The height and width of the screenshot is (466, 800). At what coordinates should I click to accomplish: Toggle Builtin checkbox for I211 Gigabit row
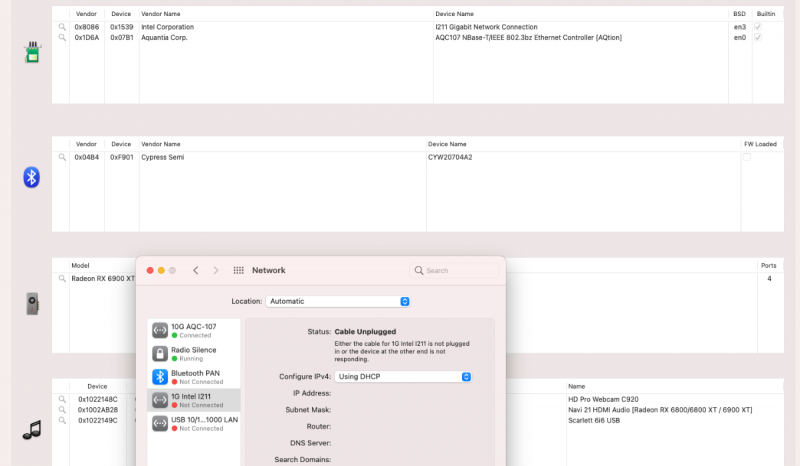(758, 27)
